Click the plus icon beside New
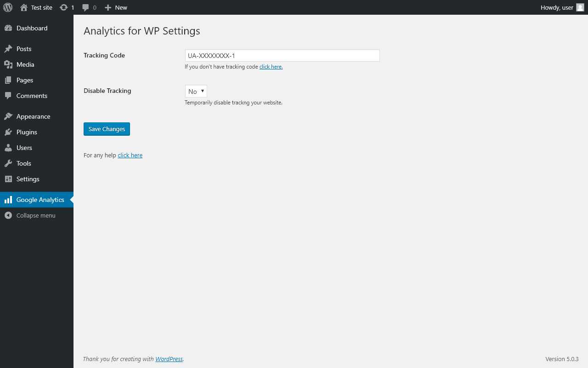This screenshot has width=588, height=368. click(x=108, y=7)
